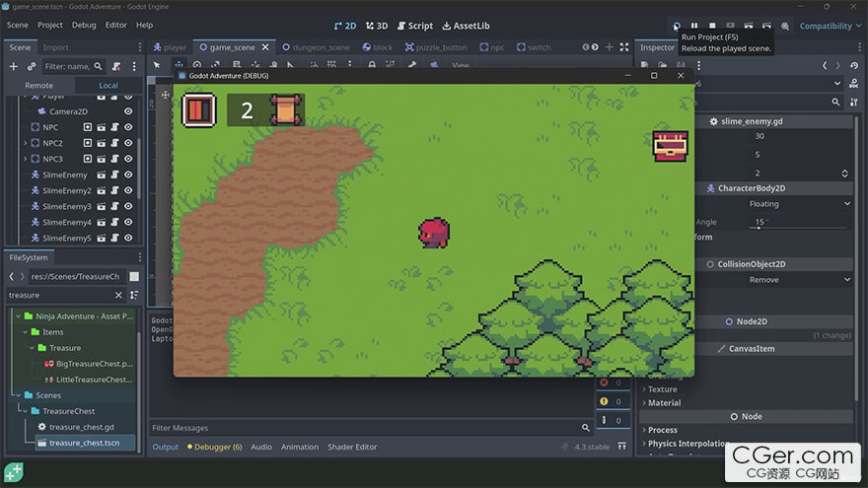Select LittleTreasureChest file

tap(89, 380)
